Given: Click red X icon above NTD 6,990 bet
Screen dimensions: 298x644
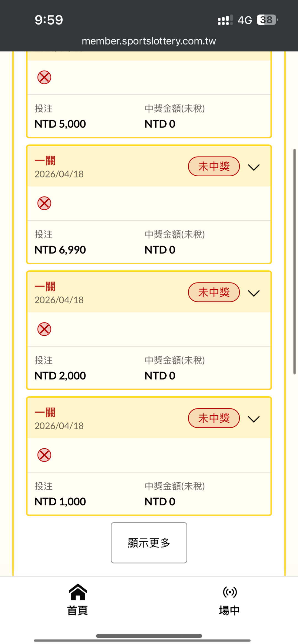Looking at the screenshot, I should 44,203.
